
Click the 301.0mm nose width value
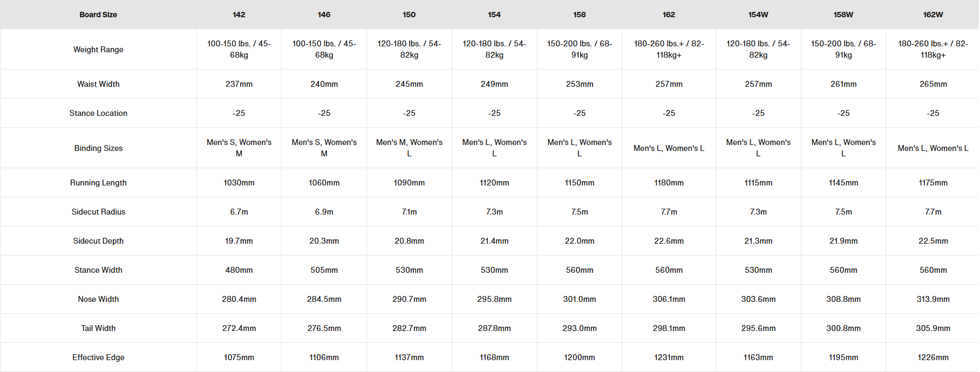pos(580,299)
